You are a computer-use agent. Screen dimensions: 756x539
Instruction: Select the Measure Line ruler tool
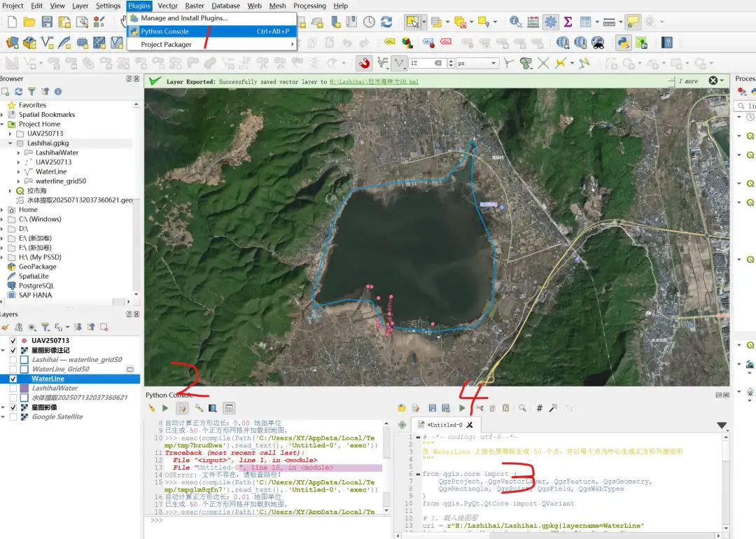pos(609,22)
